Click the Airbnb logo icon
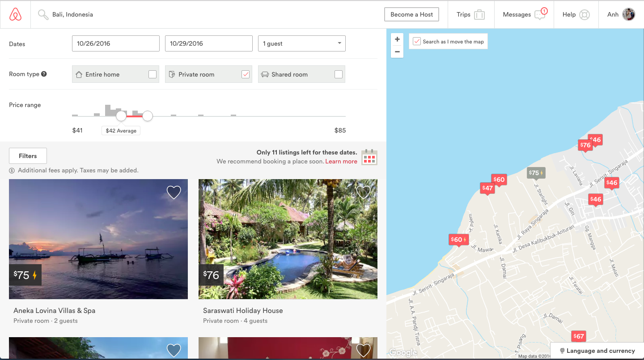 15,14
